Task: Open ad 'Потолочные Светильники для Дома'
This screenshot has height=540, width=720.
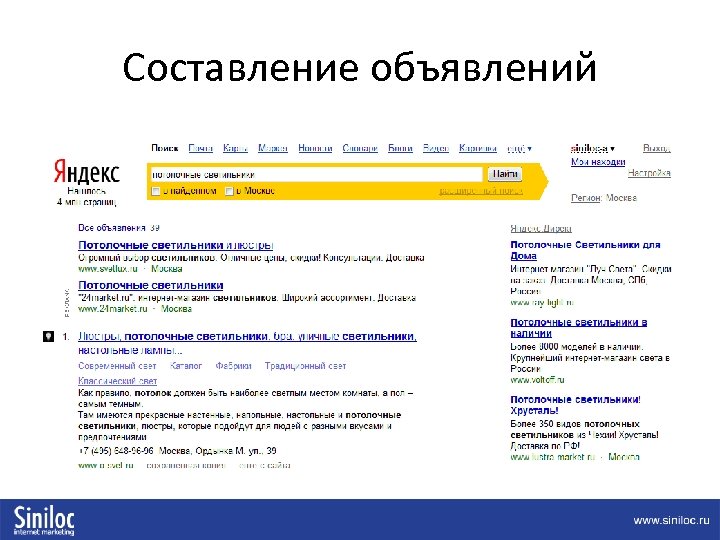Action: pyautogui.click(x=585, y=250)
